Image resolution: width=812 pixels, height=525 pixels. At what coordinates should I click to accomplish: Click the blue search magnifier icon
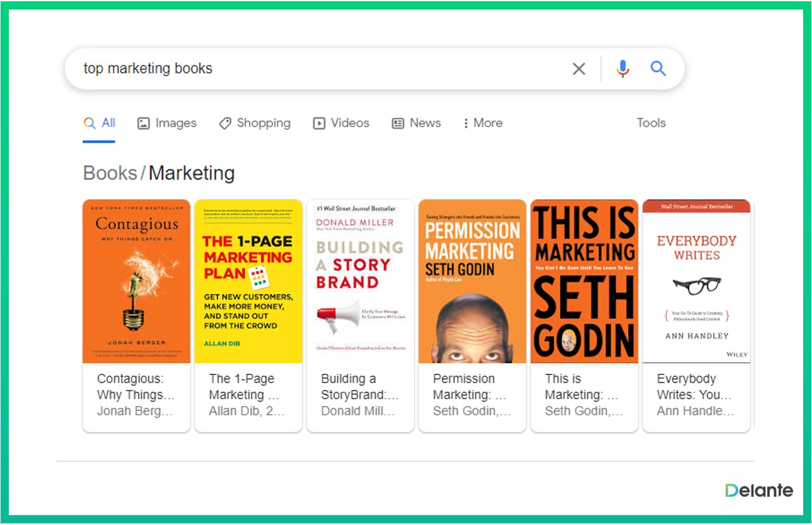[658, 69]
